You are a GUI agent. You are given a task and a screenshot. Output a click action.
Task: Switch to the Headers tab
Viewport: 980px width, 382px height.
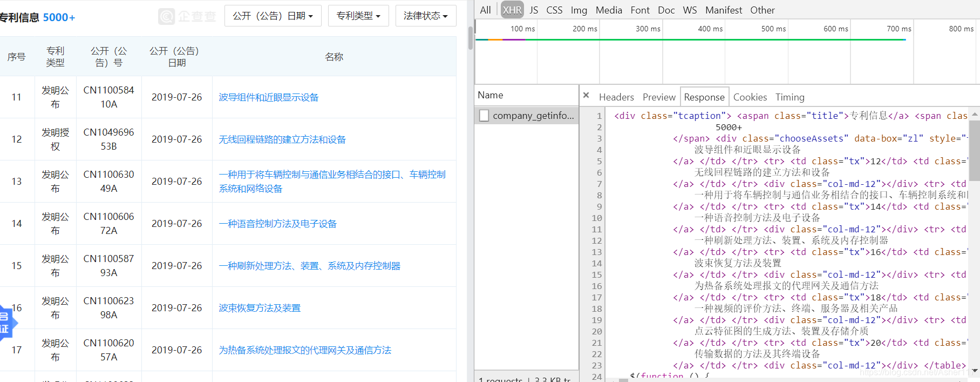tap(616, 97)
